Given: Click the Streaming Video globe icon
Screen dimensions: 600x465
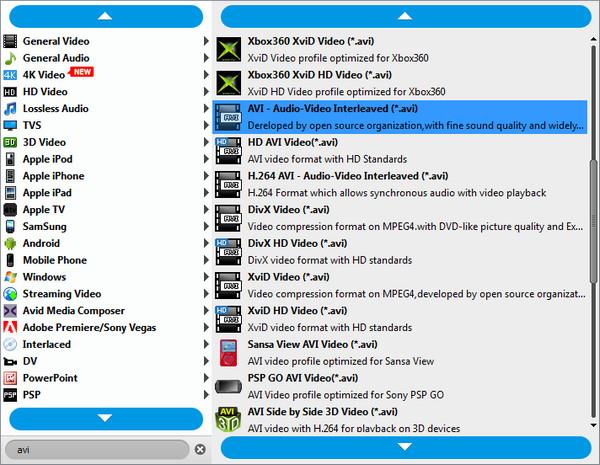Looking at the screenshot, I should 10,294.
